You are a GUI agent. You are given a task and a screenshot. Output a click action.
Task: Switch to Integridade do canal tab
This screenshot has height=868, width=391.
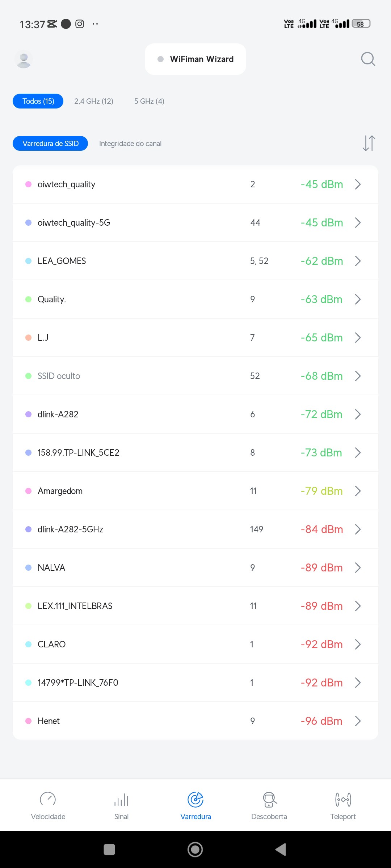(x=130, y=144)
